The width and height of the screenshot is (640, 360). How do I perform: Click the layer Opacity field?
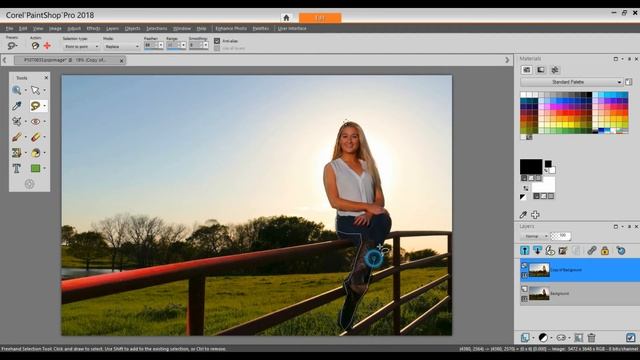click(561, 236)
